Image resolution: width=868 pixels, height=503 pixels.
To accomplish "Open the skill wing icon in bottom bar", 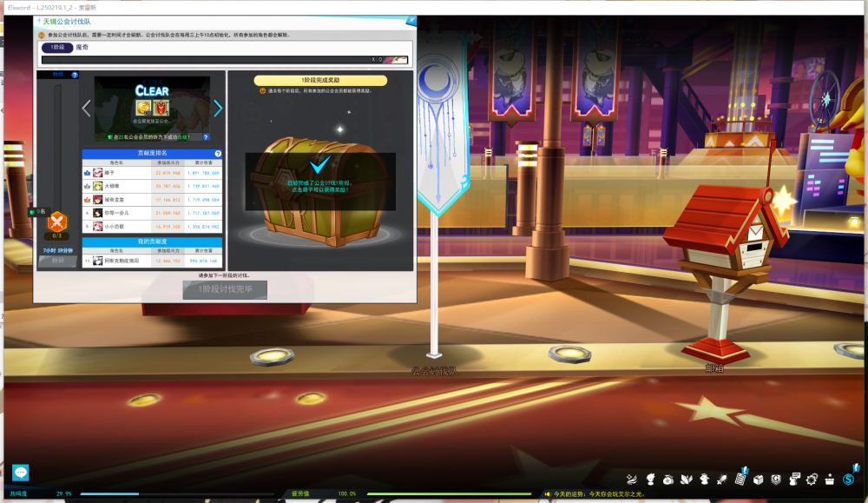I will (x=632, y=480).
